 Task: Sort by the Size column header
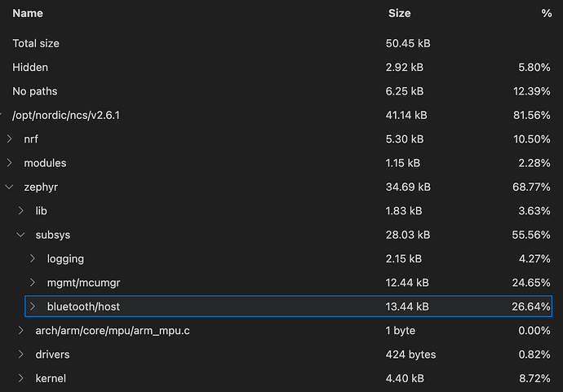click(x=399, y=13)
